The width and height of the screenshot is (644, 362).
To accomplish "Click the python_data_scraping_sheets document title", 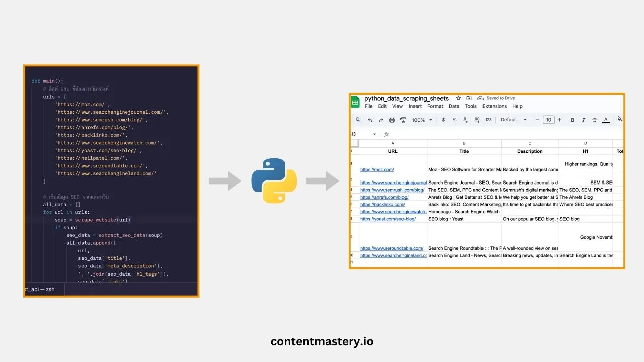I will (407, 98).
